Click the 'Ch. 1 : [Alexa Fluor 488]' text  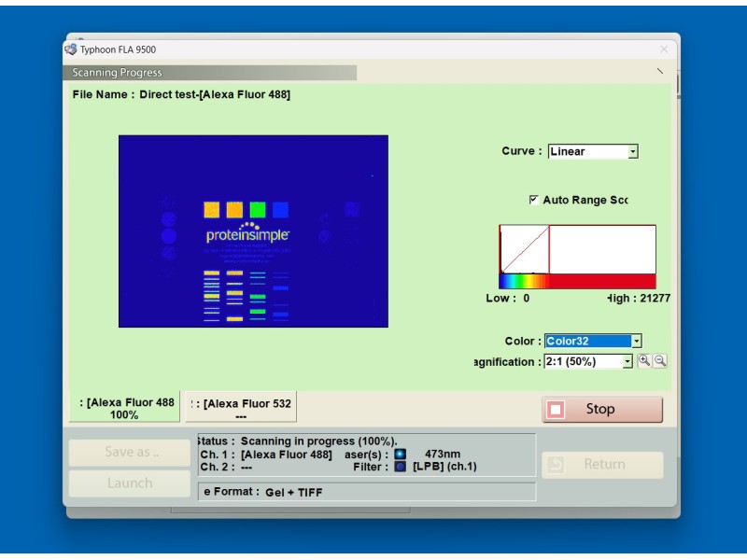tap(266, 455)
